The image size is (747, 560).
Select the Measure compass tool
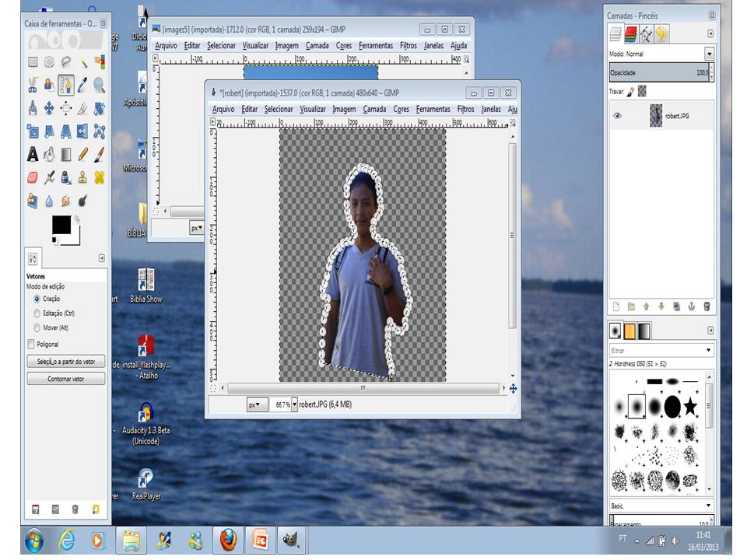33,109
